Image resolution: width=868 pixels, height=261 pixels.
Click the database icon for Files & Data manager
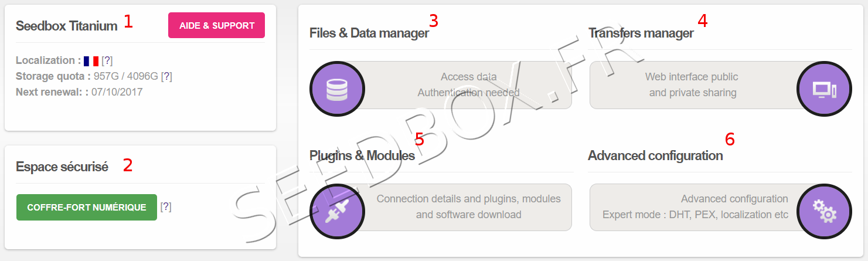click(x=336, y=88)
